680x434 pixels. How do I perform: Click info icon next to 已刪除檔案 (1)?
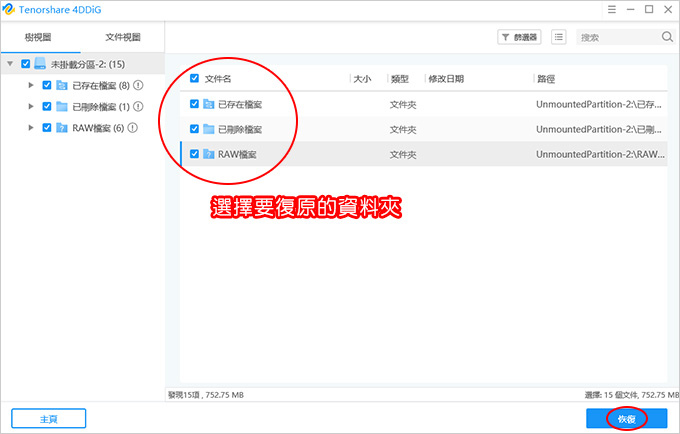pyautogui.click(x=138, y=106)
